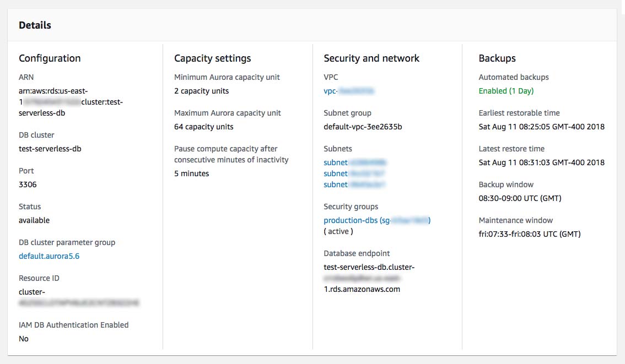Click the second subnet link in the list
The height and width of the screenshot is (364, 625).
[354, 173]
